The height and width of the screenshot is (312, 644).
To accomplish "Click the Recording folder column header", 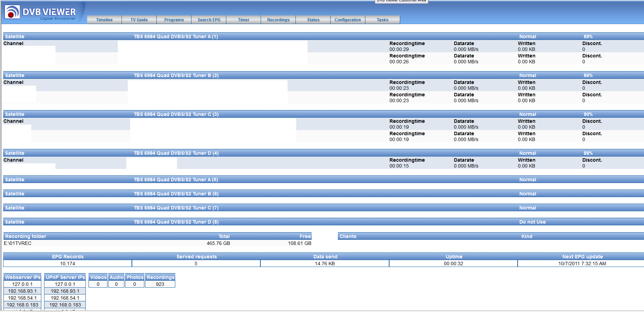I will click(x=25, y=236).
